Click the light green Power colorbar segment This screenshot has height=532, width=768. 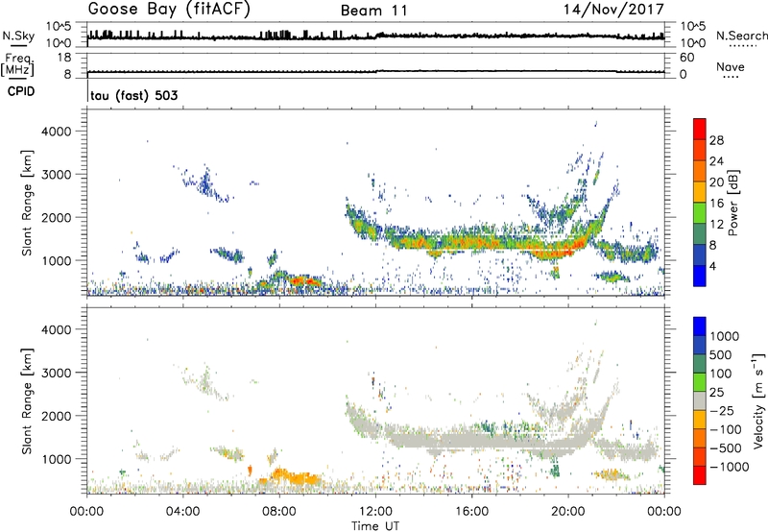point(700,212)
